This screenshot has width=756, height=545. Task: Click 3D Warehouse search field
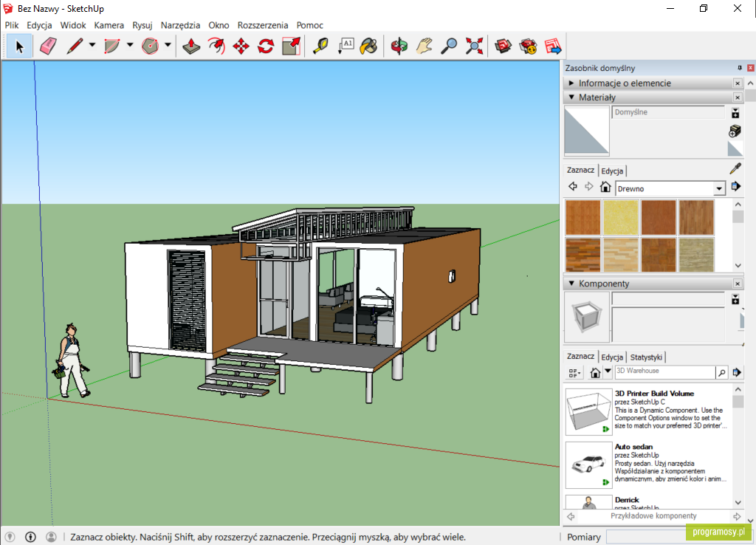pyautogui.click(x=664, y=371)
